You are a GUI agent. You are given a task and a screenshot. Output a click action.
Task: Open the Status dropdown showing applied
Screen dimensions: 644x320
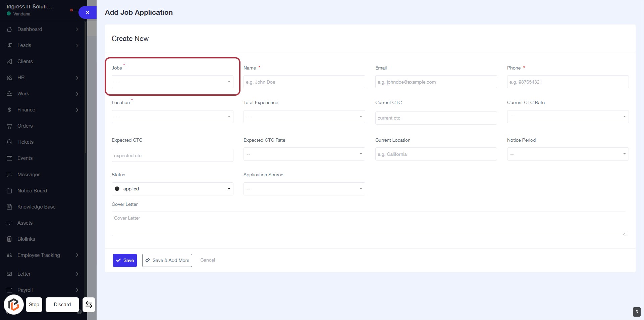(172, 189)
